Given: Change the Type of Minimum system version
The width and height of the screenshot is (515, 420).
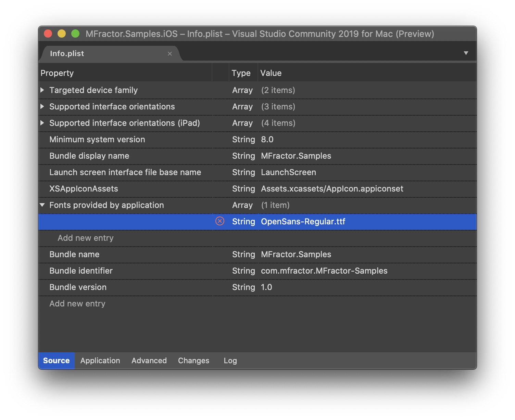Looking at the screenshot, I should (243, 139).
